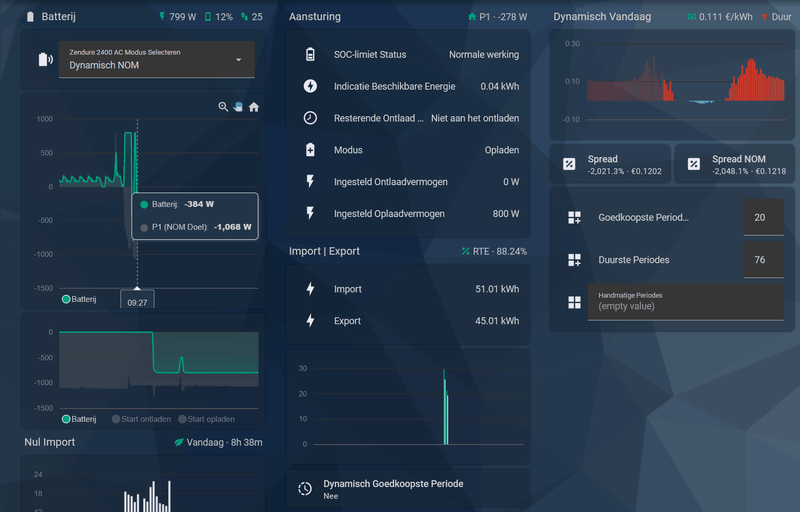Open the Duur price-level chip
Image resolution: width=800 pixels, height=512 pixels.
pos(776,17)
